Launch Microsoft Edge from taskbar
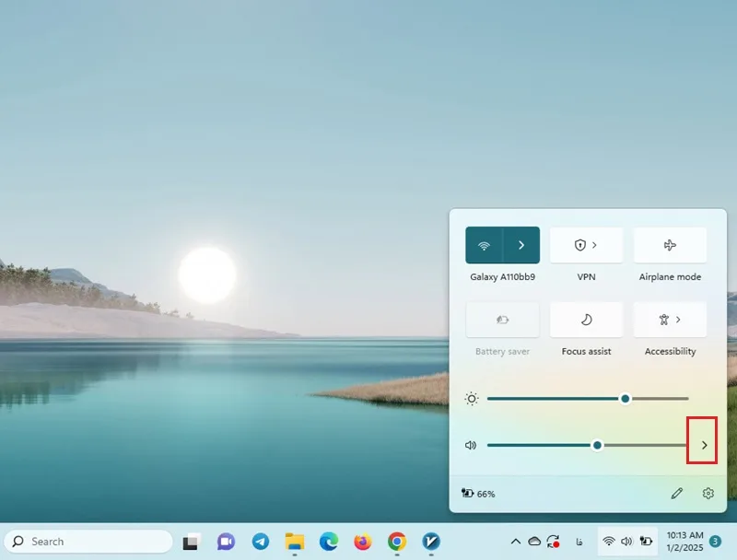737x560 pixels. point(329,542)
